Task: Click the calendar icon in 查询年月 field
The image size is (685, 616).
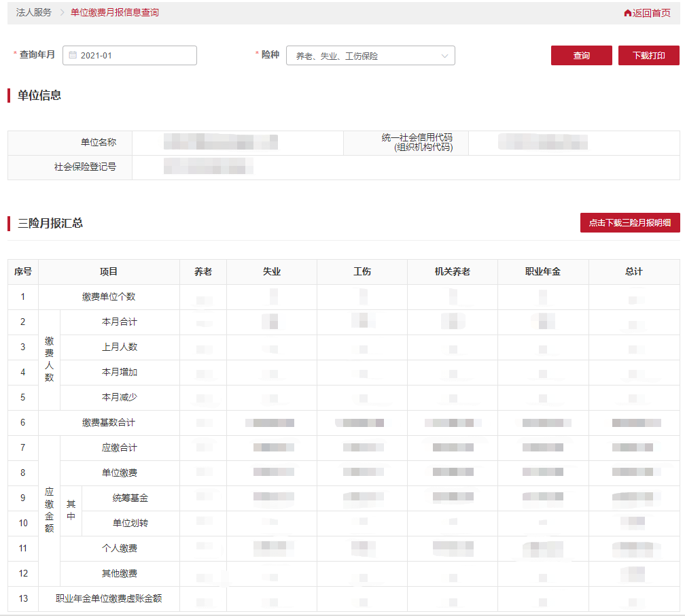Action: point(73,55)
